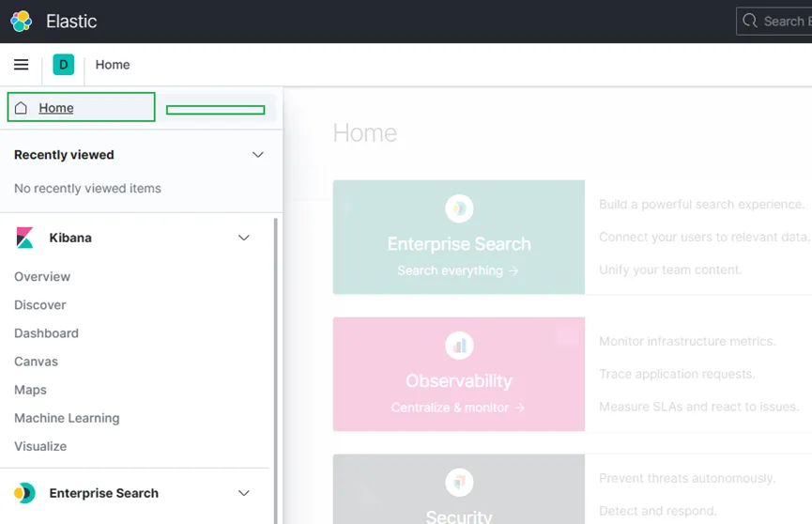The width and height of the screenshot is (812, 524).
Task: Click the Recently viewed heading text
Action: (x=64, y=154)
